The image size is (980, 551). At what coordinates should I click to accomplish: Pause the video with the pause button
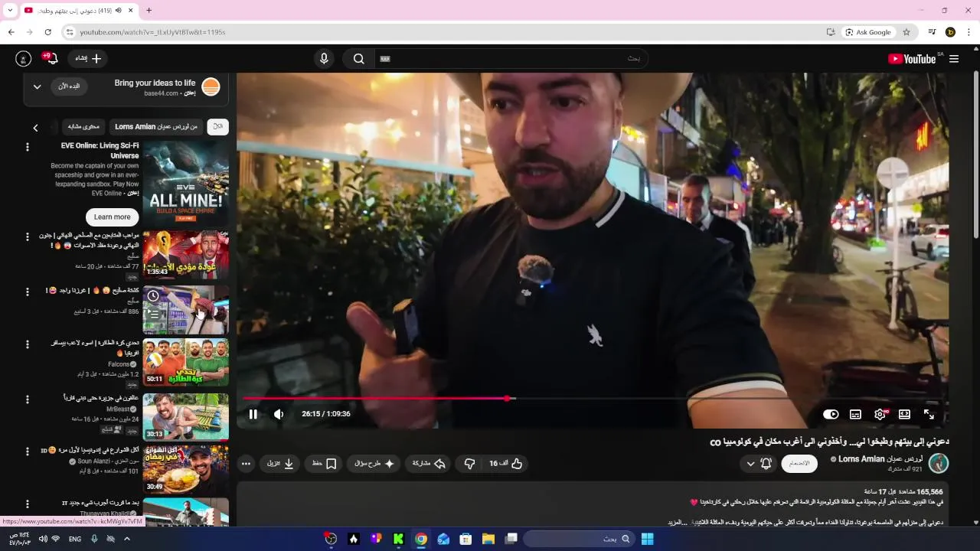point(253,414)
